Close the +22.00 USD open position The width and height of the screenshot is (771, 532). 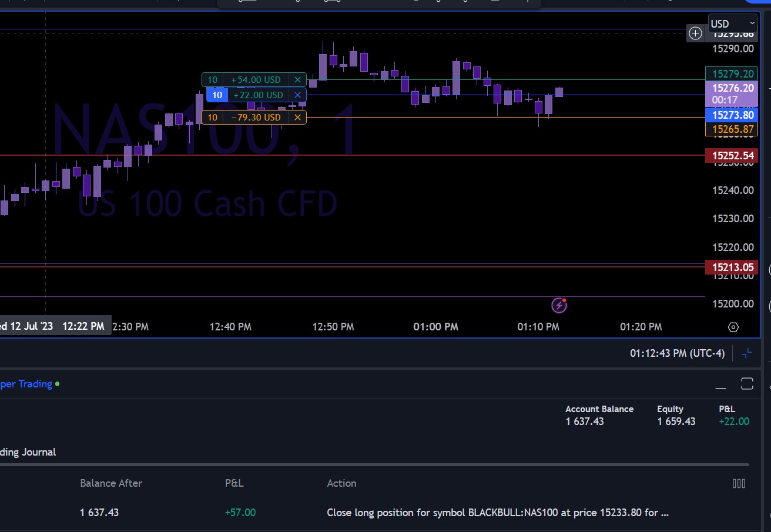click(297, 95)
